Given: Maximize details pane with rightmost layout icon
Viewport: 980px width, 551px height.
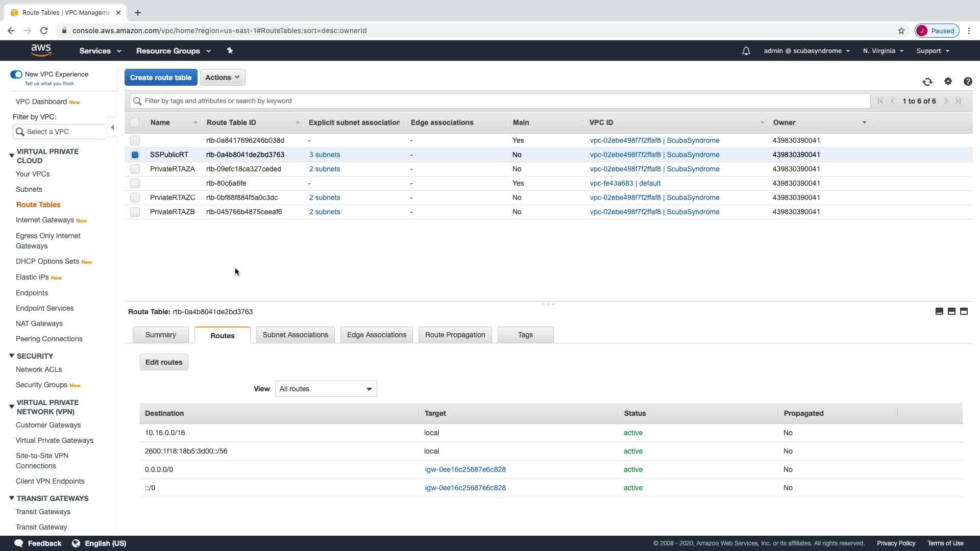Looking at the screenshot, I should pyautogui.click(x=964, y=311).
